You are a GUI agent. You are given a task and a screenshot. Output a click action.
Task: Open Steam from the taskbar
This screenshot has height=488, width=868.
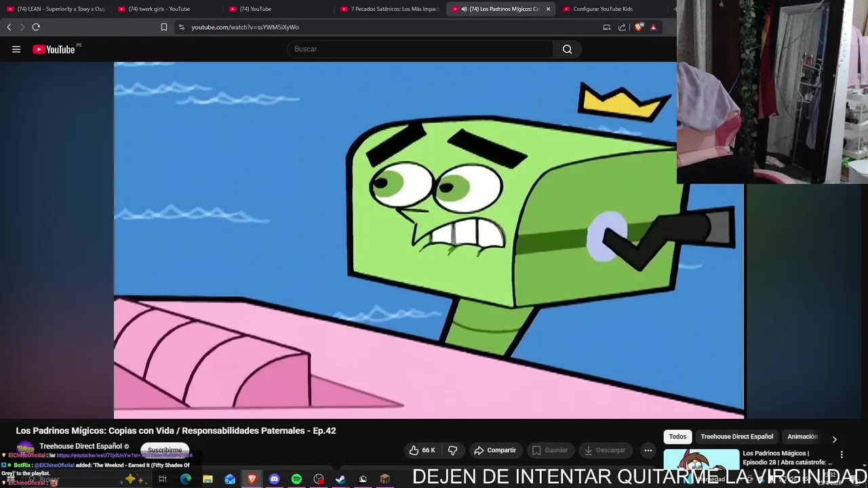tap(340, 479)
